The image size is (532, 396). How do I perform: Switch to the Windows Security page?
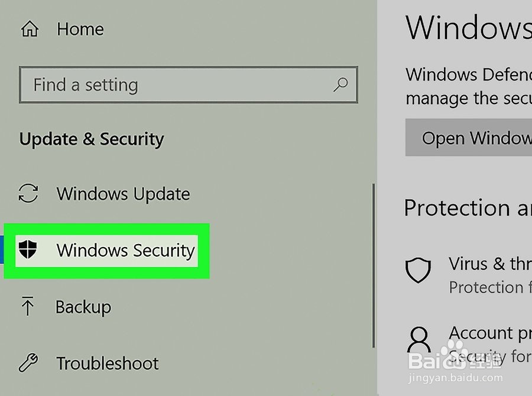tap(125, 251)
